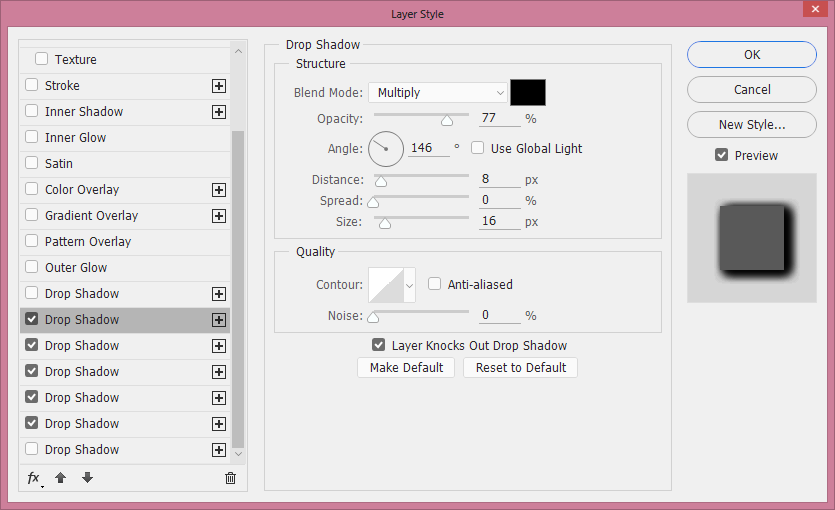Check the Pattern Overlay box

(32, 241)
